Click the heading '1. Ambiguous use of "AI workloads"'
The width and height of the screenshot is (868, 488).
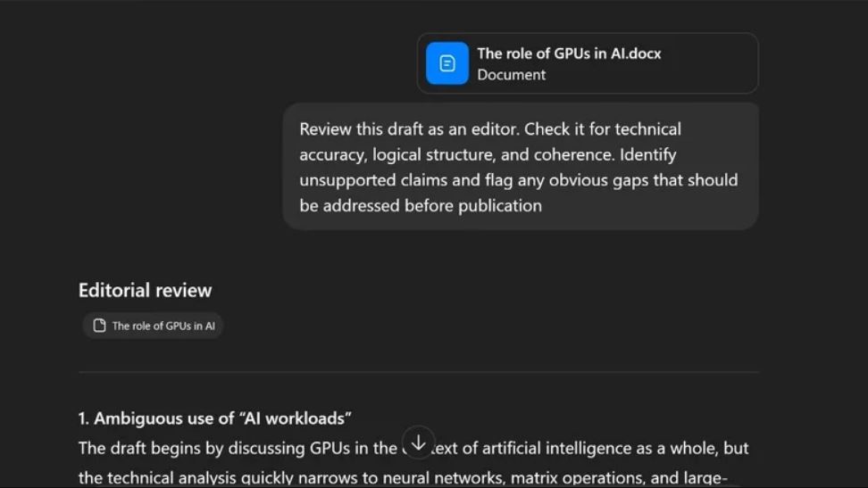214,418
